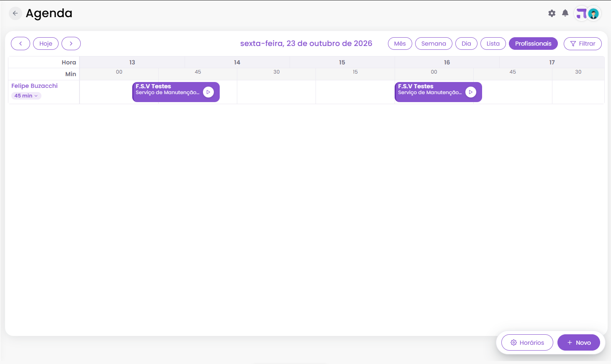The width and height of the screenshot is (611, 364).
Task: Open Felipe Buzacchi professional link
Action: coord(34,86)
